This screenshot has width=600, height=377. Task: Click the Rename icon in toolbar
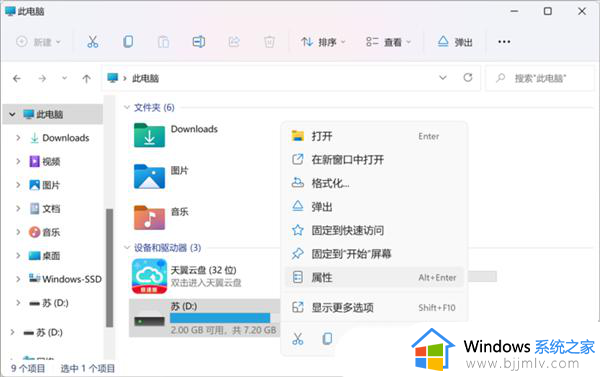coord(199,42)
